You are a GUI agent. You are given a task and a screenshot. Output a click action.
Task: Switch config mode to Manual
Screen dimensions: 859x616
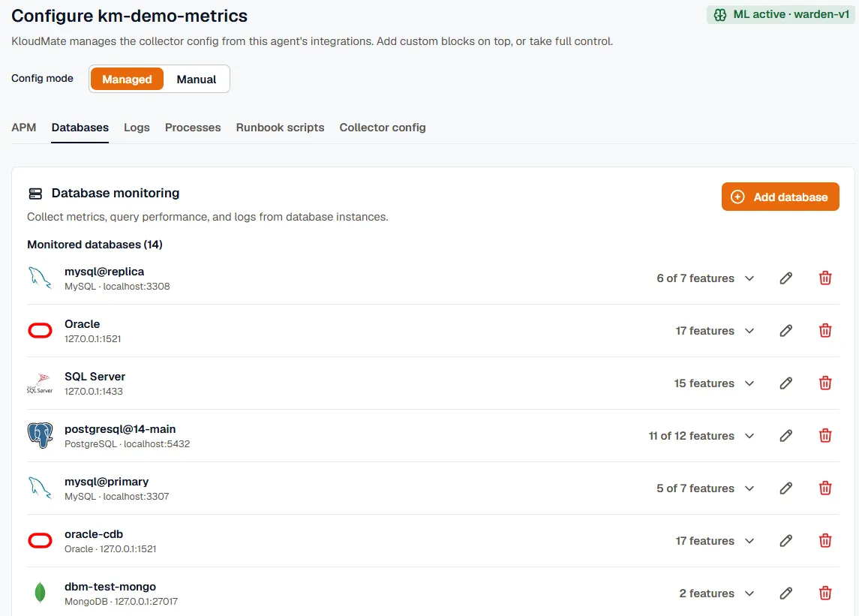click(x=196, y=80)
